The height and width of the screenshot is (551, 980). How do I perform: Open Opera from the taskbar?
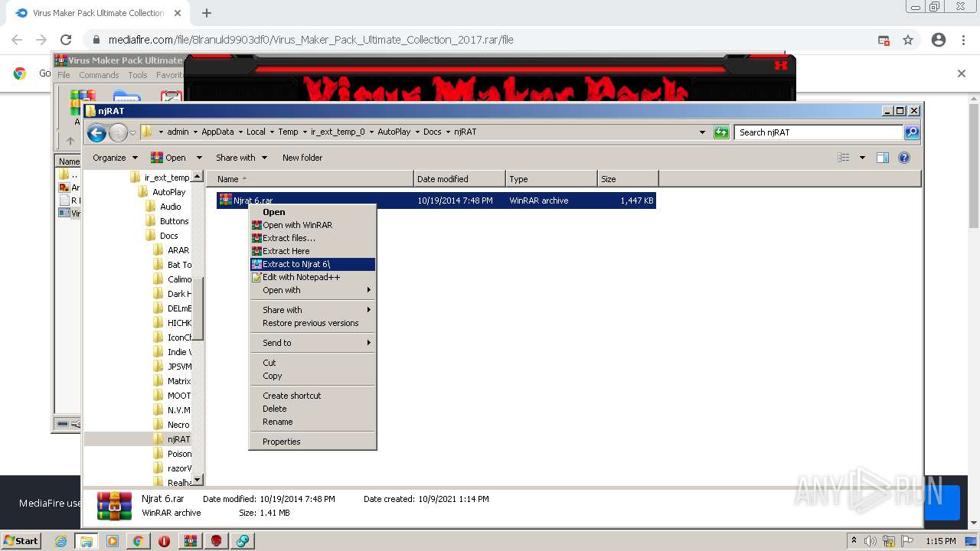pyautogui.click(x=164, y=541)
